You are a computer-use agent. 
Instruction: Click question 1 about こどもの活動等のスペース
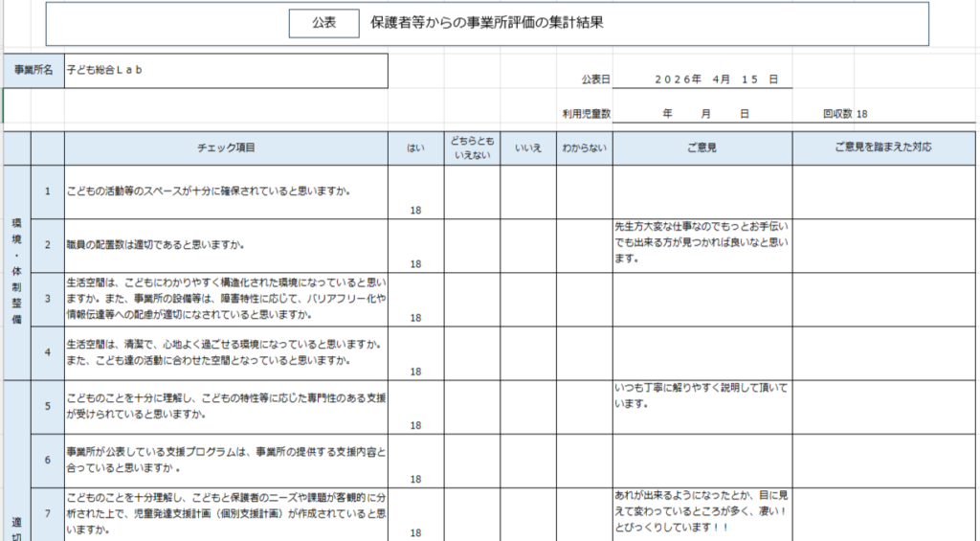(226, 192)
